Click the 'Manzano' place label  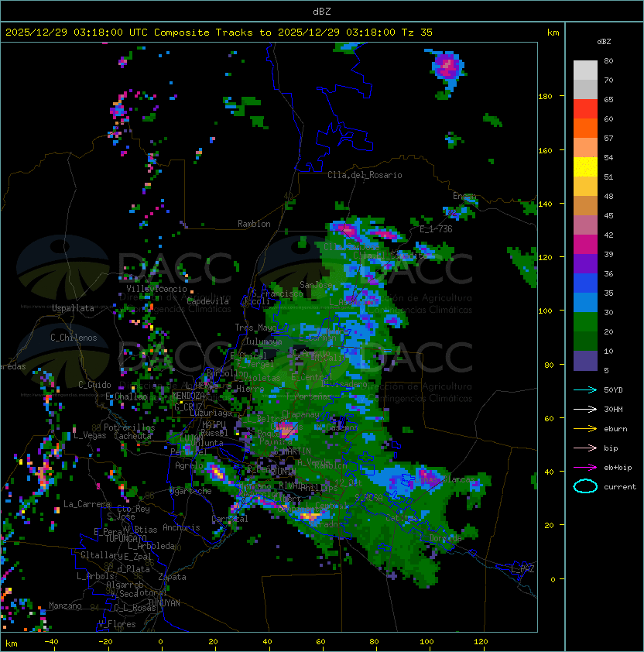(65, 606)
